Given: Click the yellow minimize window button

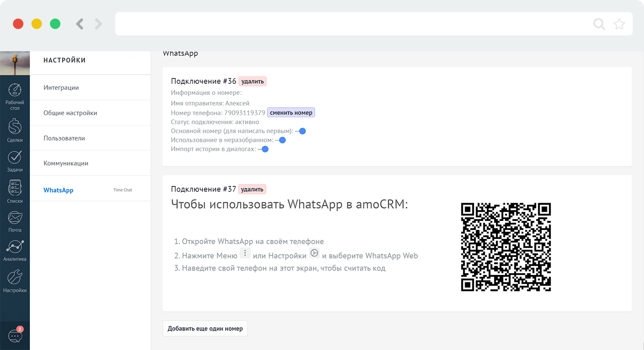Looking at the screenshot, I should [x=37, y=24].
